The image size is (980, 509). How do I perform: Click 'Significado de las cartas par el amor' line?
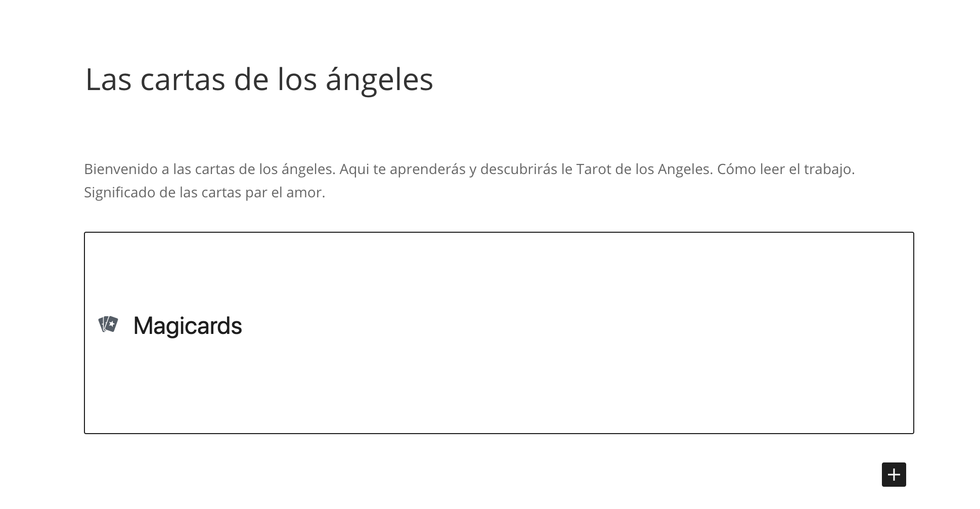coord(204,192)
